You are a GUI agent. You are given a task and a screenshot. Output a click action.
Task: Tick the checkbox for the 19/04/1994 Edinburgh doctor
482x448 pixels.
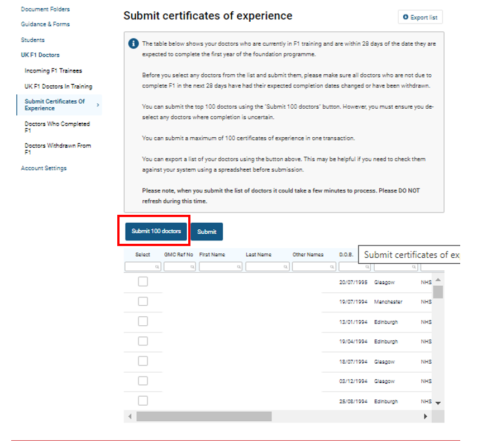click(x=143, y=341)
